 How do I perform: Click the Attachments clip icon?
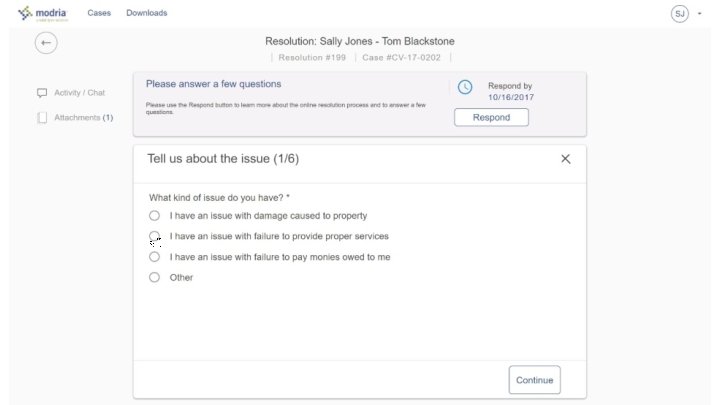click(x=42, y=118)
